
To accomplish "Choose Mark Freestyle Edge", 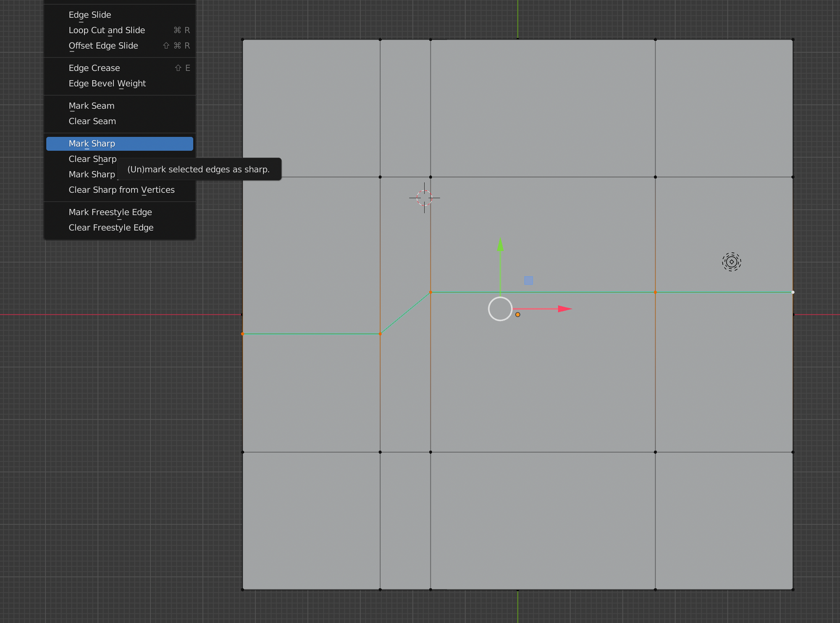I will (120, 212).
